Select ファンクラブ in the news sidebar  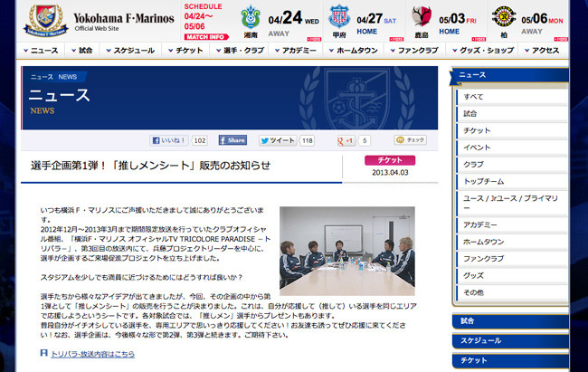512,259
